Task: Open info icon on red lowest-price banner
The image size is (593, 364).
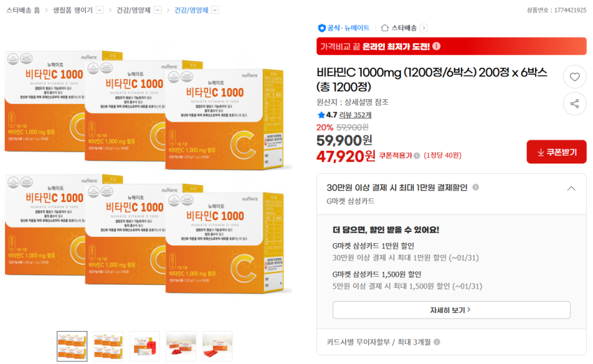Action: pyautogui.click(x=437, y=46)
